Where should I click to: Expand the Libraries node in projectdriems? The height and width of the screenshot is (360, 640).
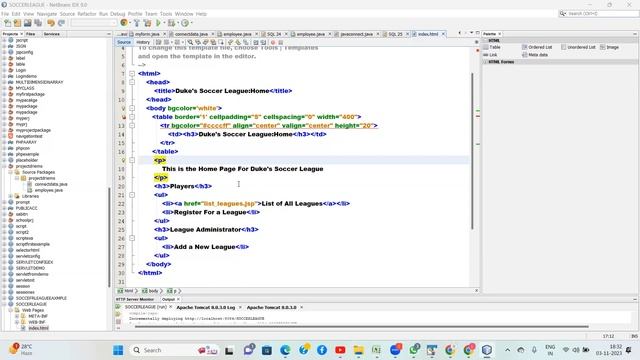11,196
